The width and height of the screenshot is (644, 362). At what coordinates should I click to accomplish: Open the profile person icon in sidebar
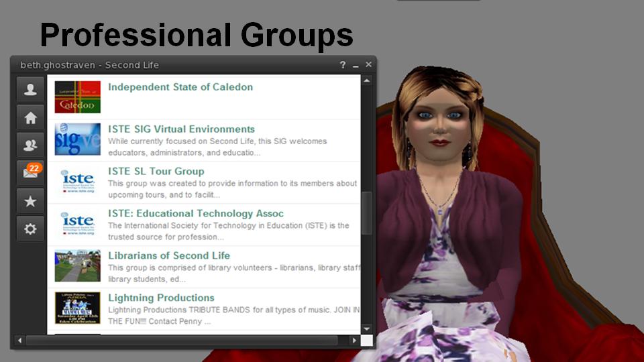(30, 89)
